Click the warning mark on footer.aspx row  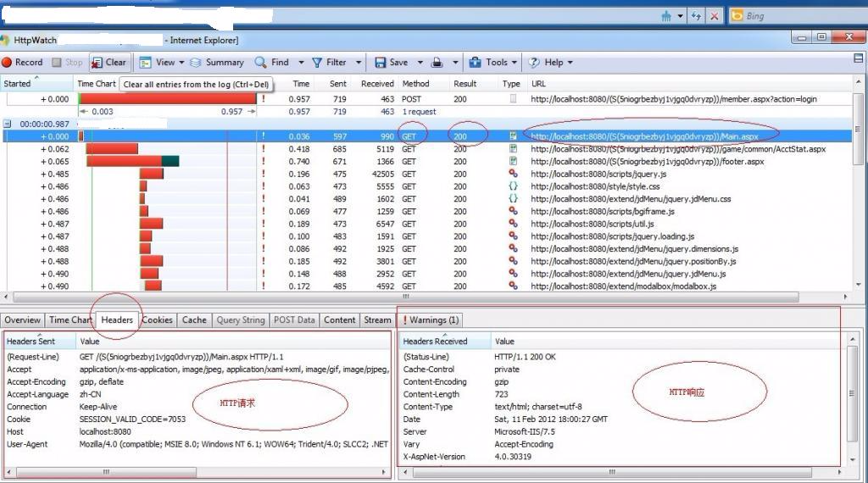(x=264, y=161)
